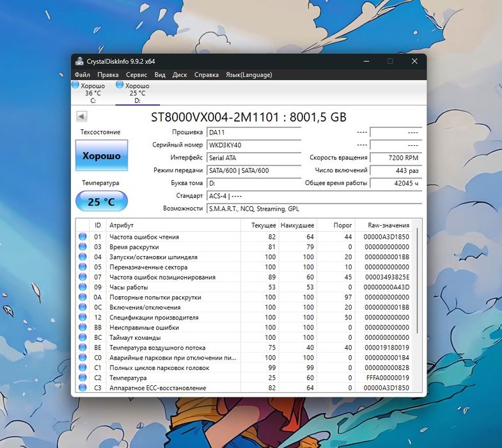Select the Переназначенные сектора row text
The image size is (502, 448).
tap(148, 267)
